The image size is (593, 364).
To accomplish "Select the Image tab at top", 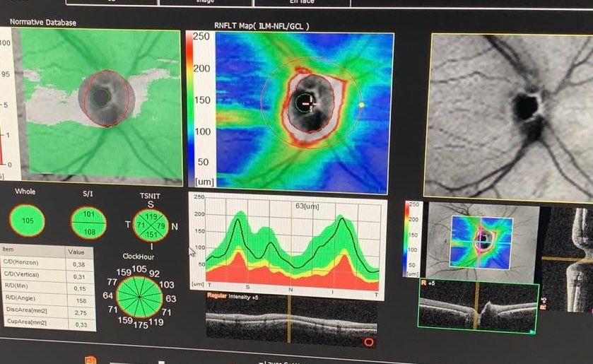I will pyautogui.click(x=204, y=2).
